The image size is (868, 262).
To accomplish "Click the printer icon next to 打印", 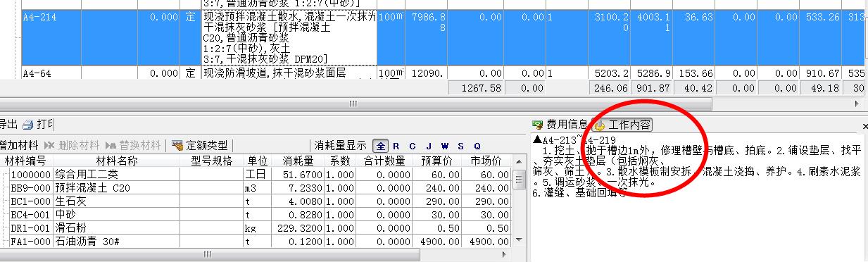I will pos(27,125).
